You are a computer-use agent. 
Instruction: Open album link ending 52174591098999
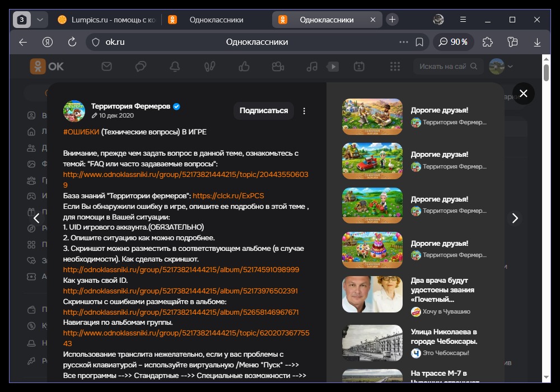click(x=181, y=269)
